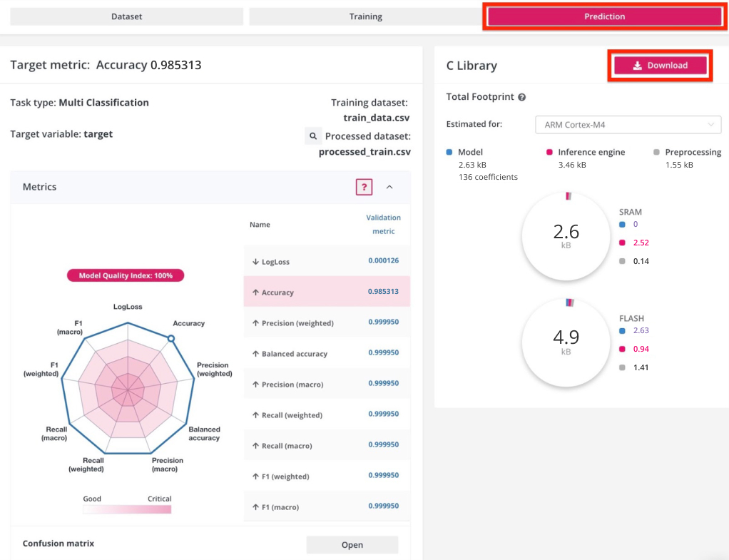This screenshot has height=560, width=729.
Task: Click the Total Footprint help icon
Action: (x=522, y=97)
